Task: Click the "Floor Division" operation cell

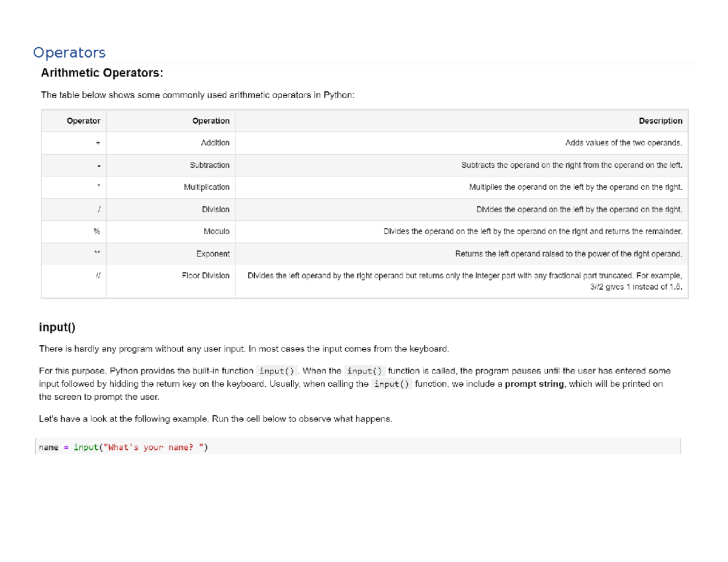Action: [206, 276]
